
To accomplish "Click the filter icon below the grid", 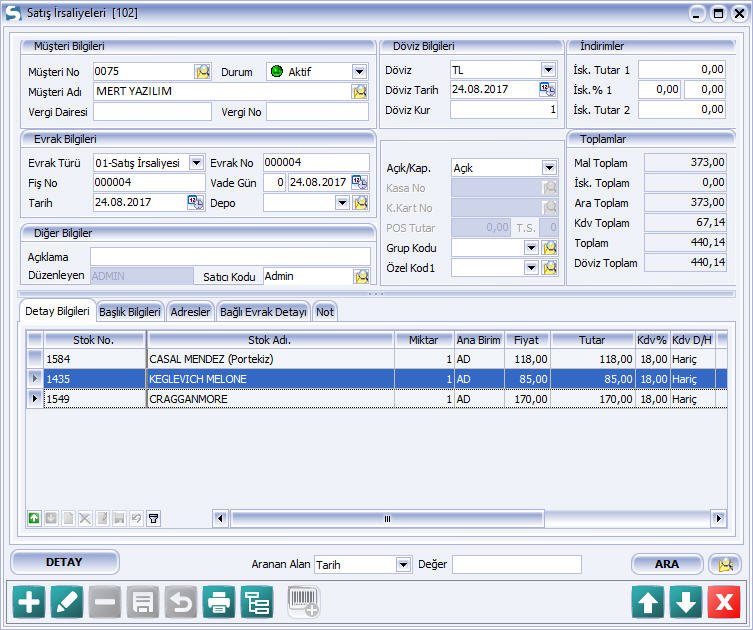I will (x=153, y=518).
